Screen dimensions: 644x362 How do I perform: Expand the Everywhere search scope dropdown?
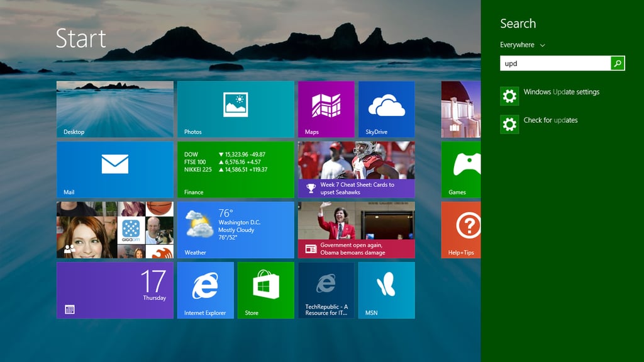point(523,45)
